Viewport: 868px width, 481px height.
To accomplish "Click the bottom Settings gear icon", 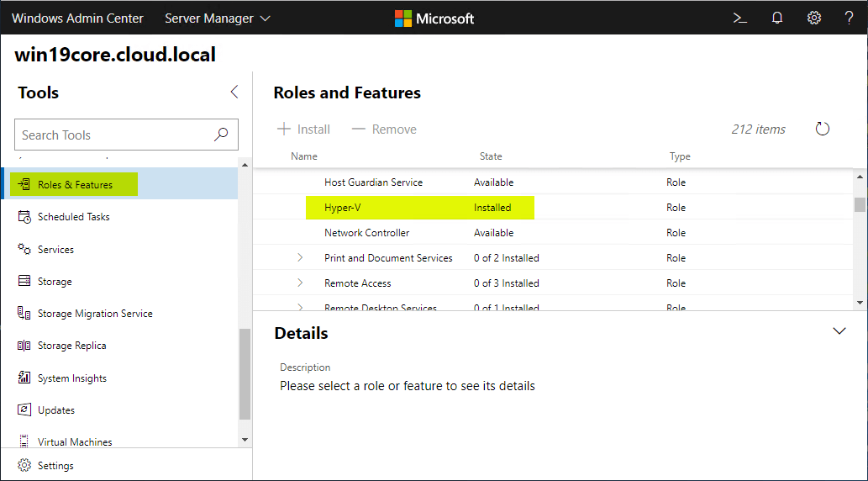I will [x=24, y=466].
